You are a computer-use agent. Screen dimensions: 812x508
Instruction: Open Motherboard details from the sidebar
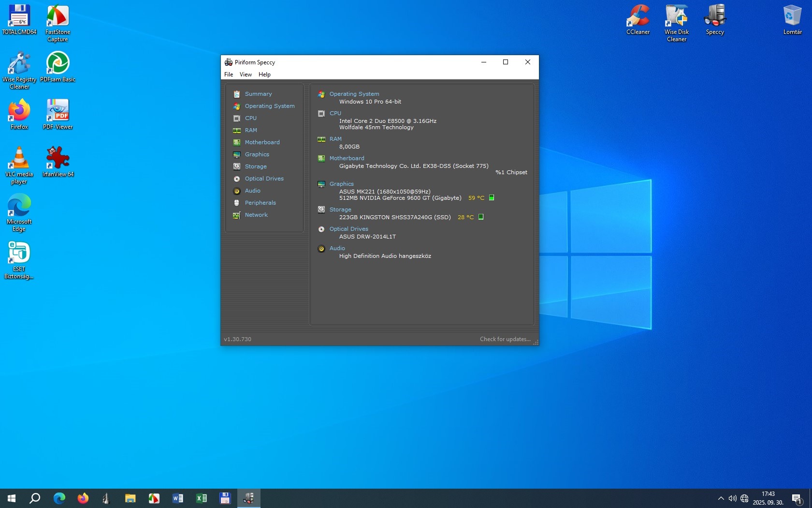point(262,142)
